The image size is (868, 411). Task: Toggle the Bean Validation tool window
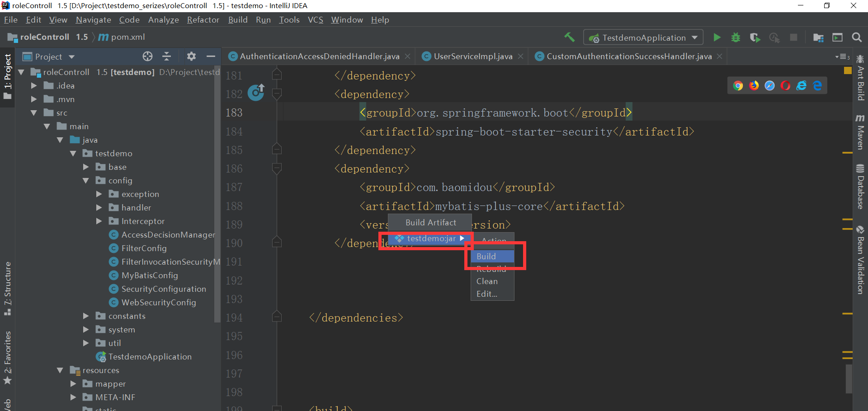pyautogui.click(x=860, y=260)
